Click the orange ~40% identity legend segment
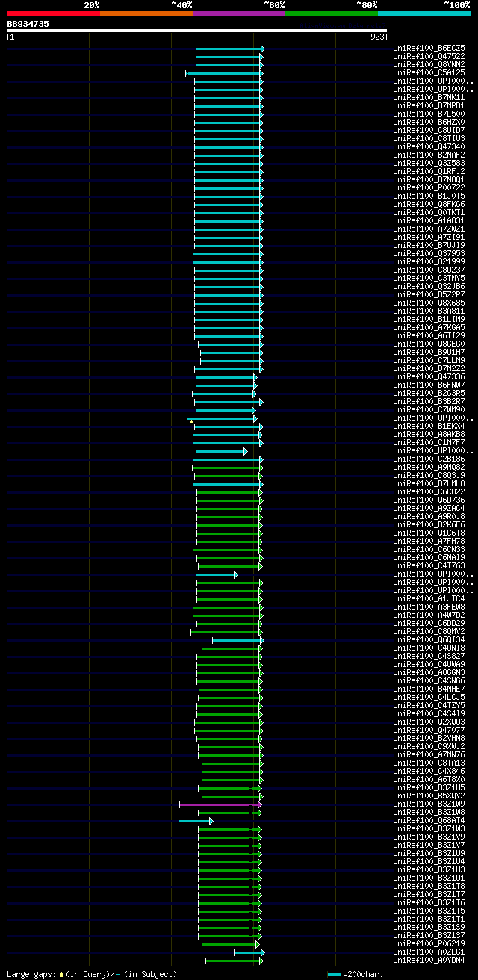 pos(146,13)
